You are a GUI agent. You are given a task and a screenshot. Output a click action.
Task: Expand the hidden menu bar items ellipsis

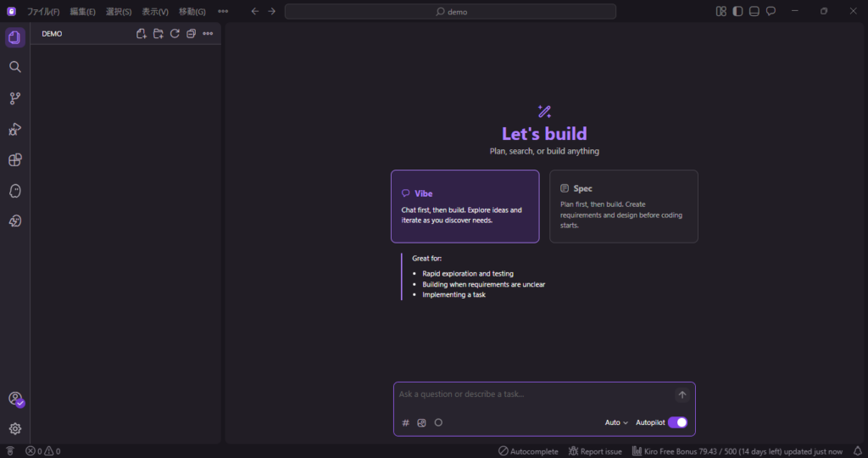[223, 12]
